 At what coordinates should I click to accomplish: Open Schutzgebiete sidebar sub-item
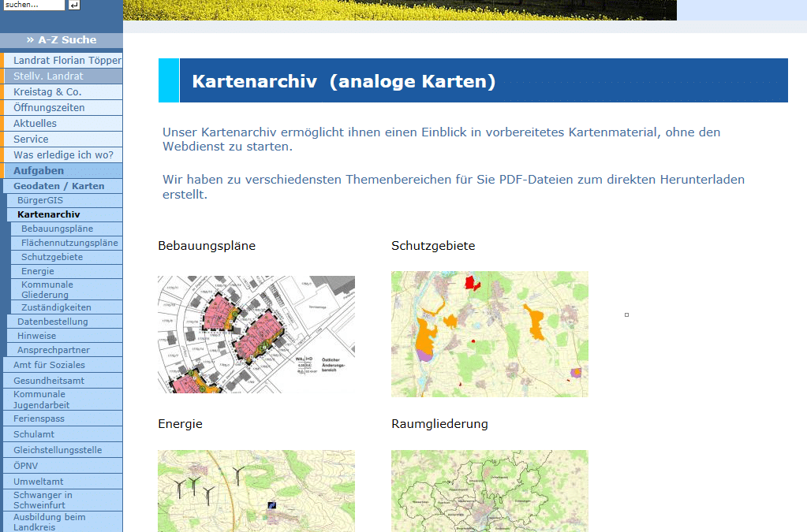(66, 257)
